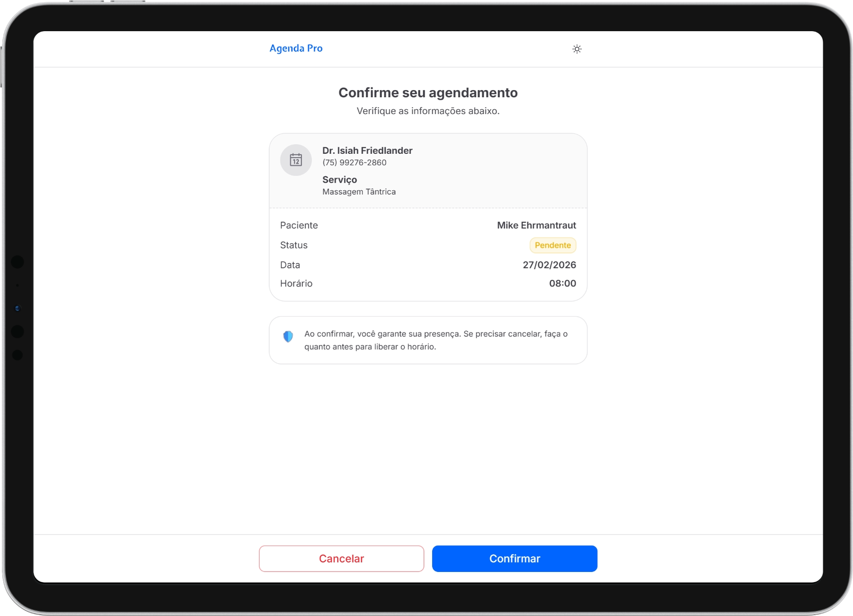Click the cancellation notice text
Image resolution: width=853 pixels, height=616 pixels.
click(436, 340)
